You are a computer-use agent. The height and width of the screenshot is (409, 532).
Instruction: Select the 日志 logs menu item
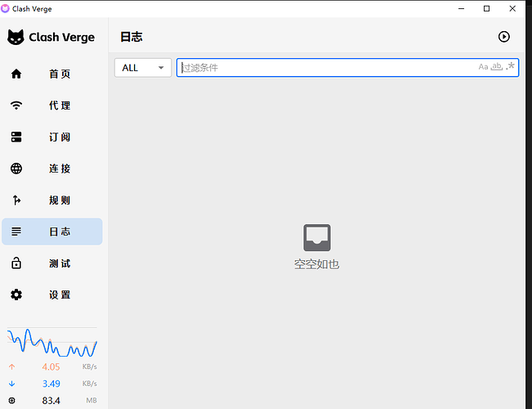52,231
